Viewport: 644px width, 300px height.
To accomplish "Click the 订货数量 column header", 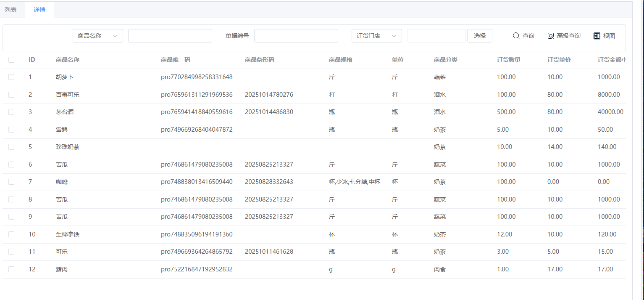I will [x=508, y=60].
